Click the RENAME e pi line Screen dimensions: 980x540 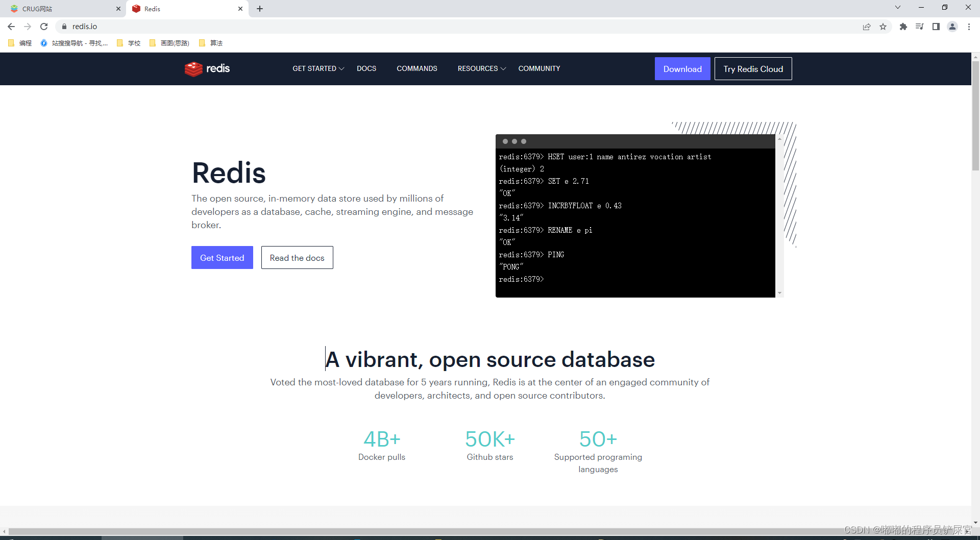pyautogui.click(x=545, y=230)
